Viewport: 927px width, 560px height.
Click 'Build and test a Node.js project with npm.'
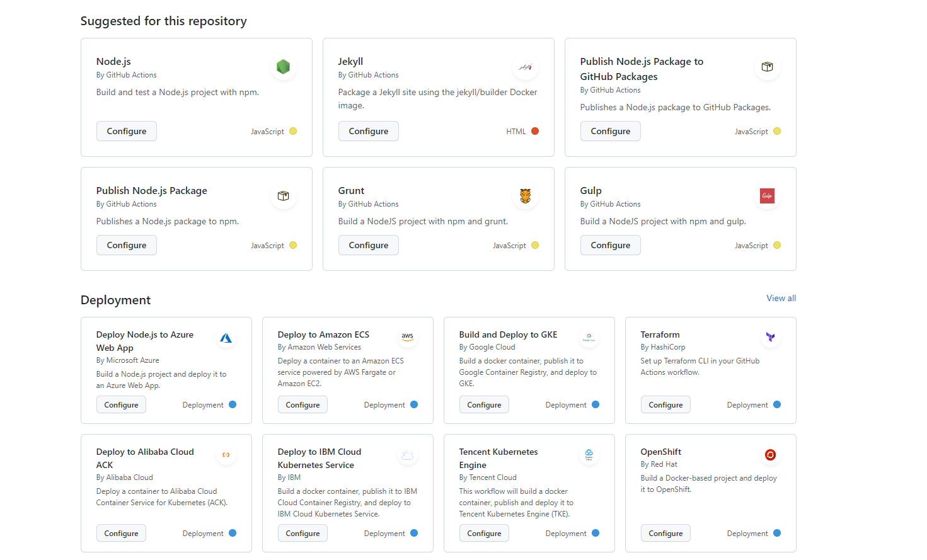178,92
